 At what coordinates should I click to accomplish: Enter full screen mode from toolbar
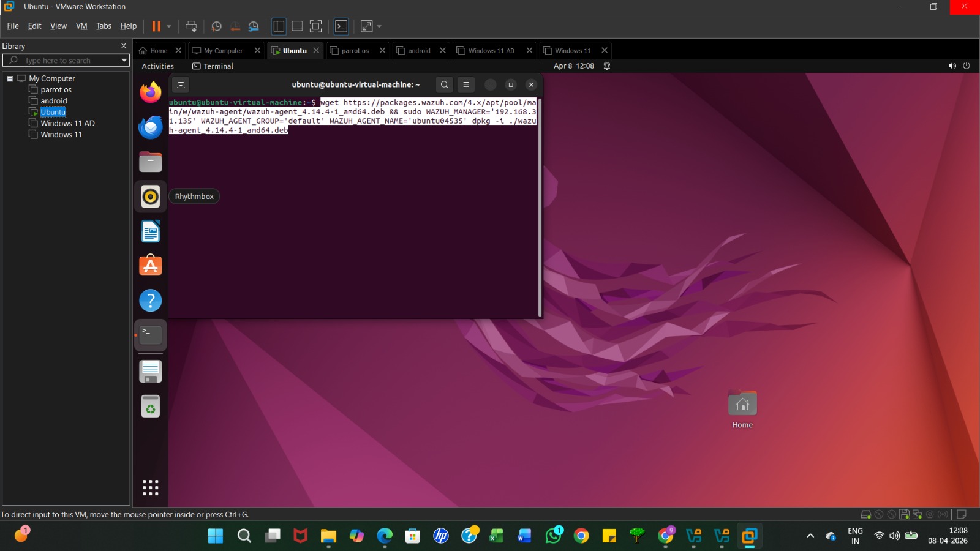(x=315, y=26)
